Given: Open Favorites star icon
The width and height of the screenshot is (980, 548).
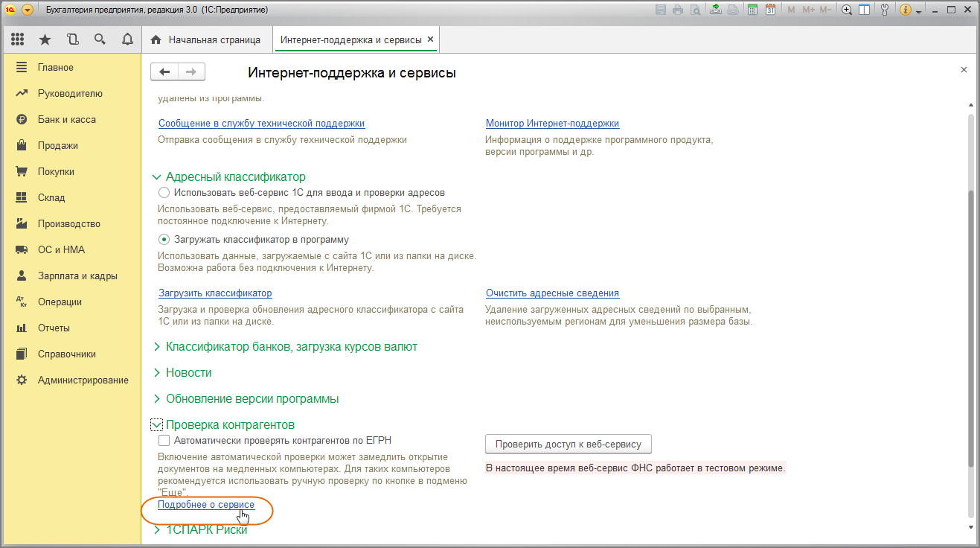Looking at the screenshot, I should [45, 39].
